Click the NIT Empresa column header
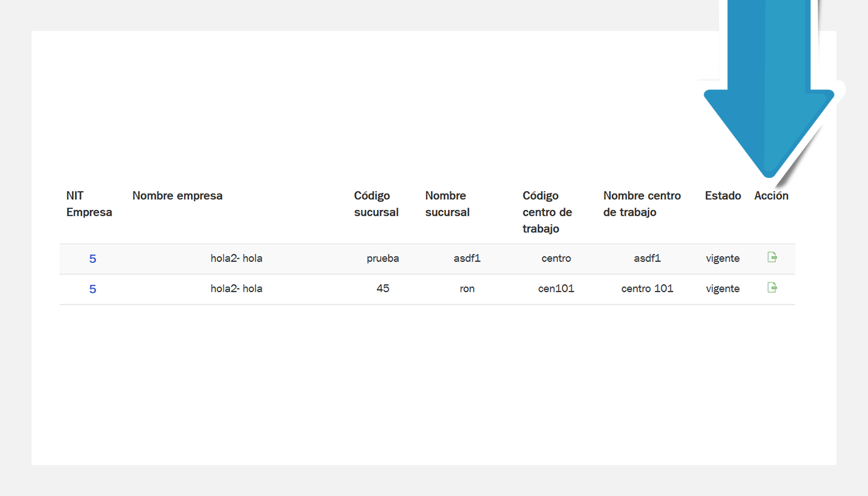Viewport: 868px width, 496px height. [x=89, y=204]
